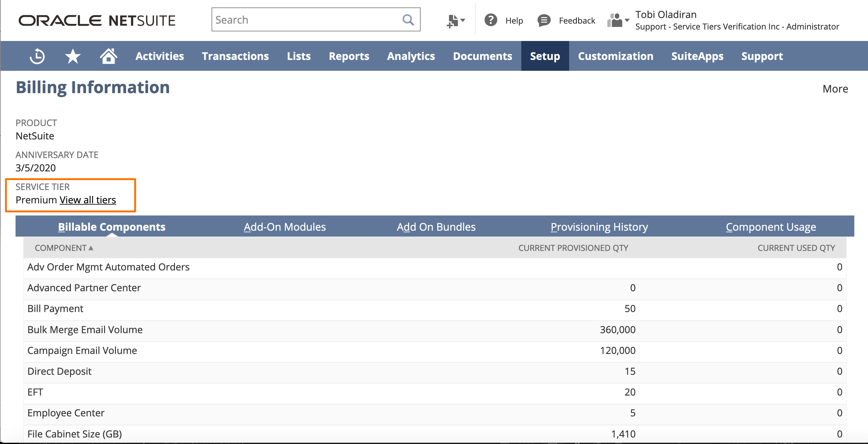This screenshot has width=868, height=444.
Task: Select the Bulk Merge Email Volume row
Action: coord(435,330)
